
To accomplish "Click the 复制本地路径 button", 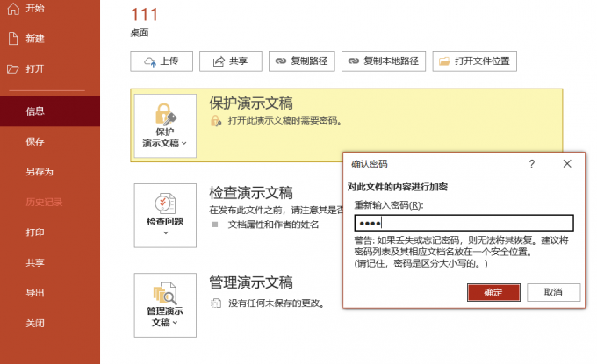I will [384, 61].
